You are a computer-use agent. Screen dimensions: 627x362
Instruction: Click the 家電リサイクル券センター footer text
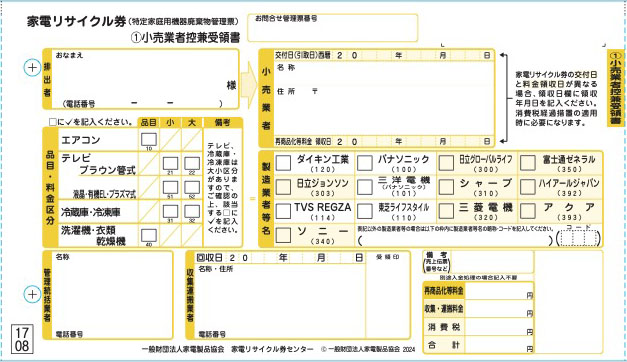(272, 349)
